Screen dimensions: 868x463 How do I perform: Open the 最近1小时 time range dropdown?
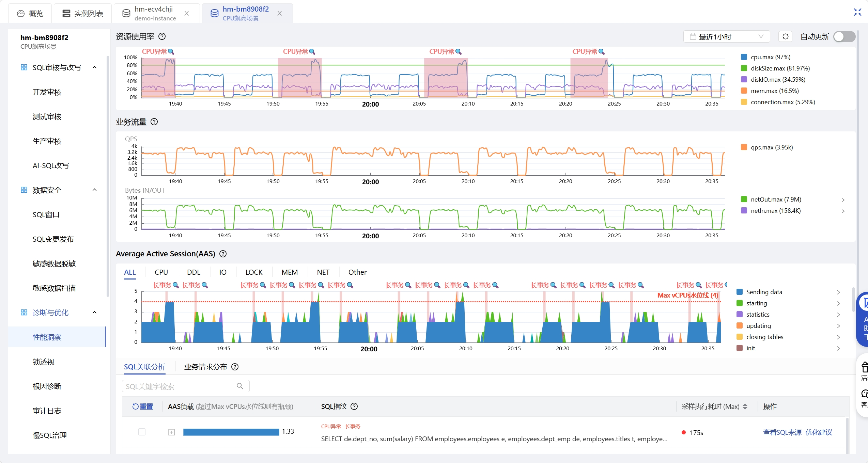pyautogui.click(x=726, y=37)
